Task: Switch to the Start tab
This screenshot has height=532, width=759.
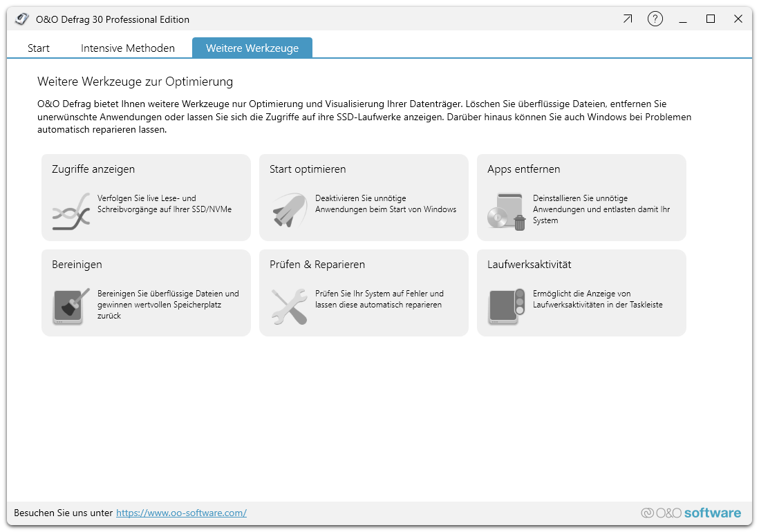Action: tap(39, 48)
